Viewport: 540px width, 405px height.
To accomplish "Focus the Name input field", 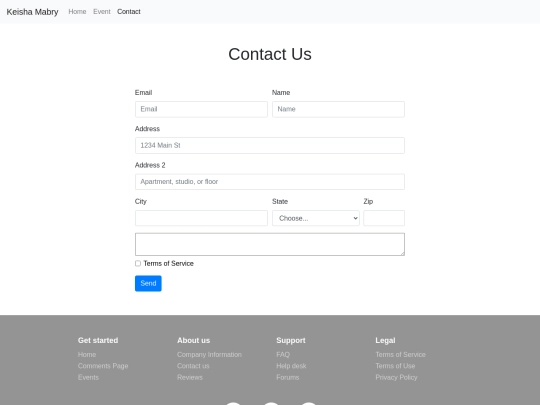I will [338, 109].
